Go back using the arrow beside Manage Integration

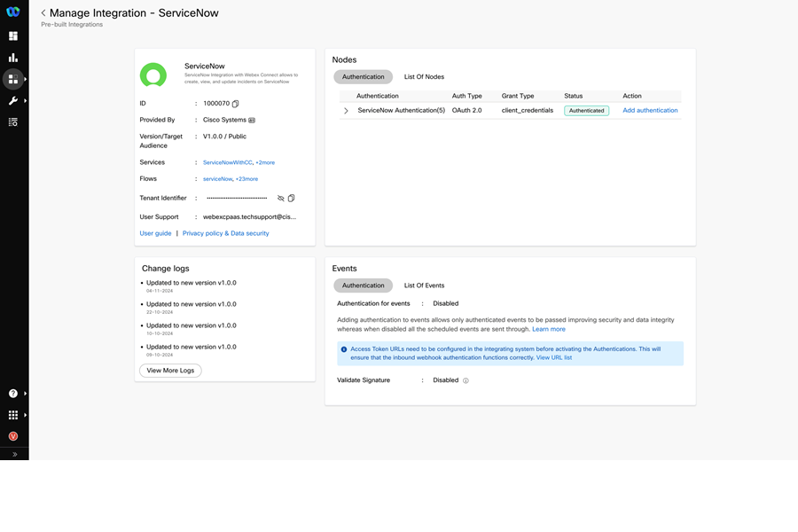click(x=43, y=12)
